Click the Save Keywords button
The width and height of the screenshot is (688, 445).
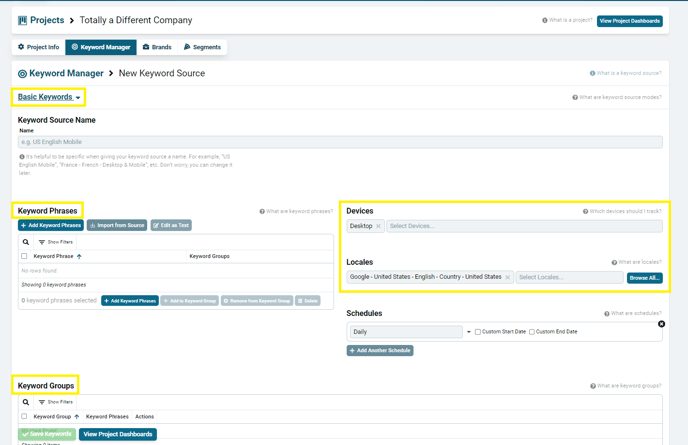pyautogui.click(x=47, y=434)
